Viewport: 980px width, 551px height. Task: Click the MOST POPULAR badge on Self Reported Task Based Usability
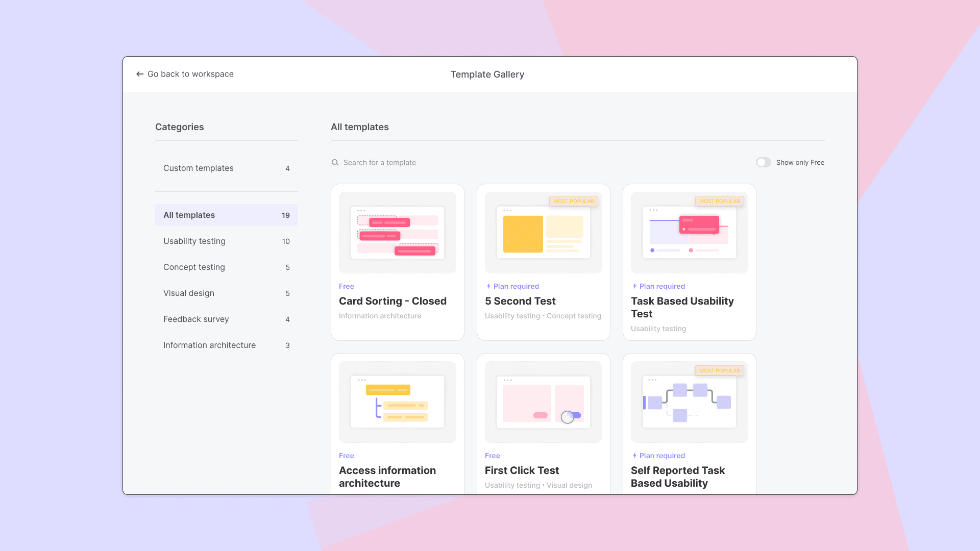click(720, 370)
